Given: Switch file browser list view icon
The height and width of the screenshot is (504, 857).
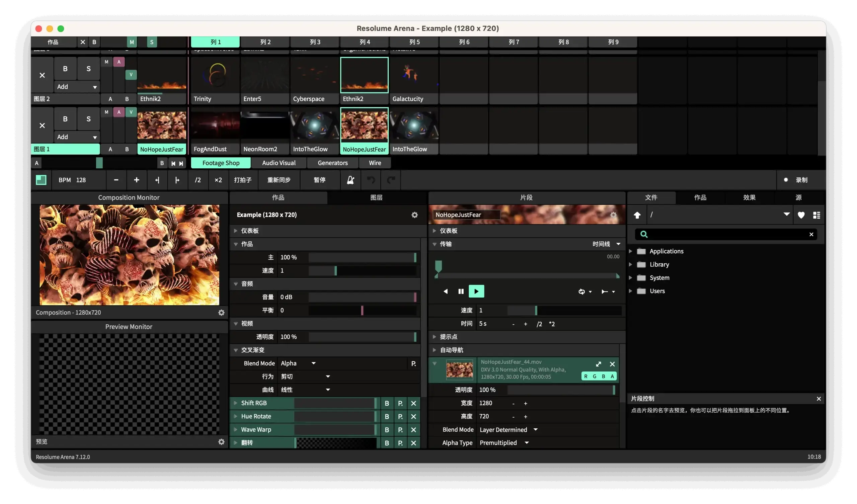Looking at the screenshot, I should [816, 215].
